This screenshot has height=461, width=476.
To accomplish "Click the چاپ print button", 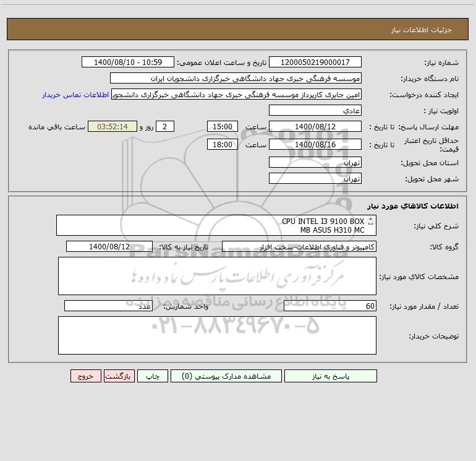I will coord(153,376).
